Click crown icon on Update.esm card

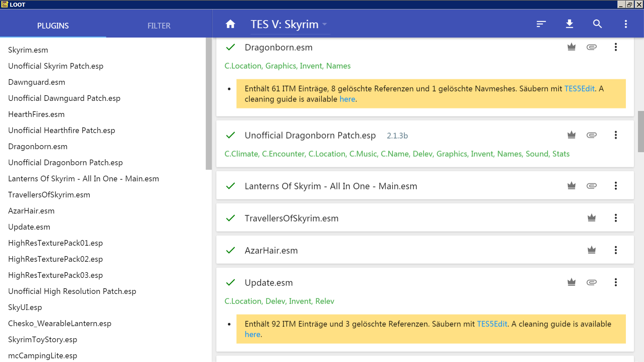click(572, 282)
